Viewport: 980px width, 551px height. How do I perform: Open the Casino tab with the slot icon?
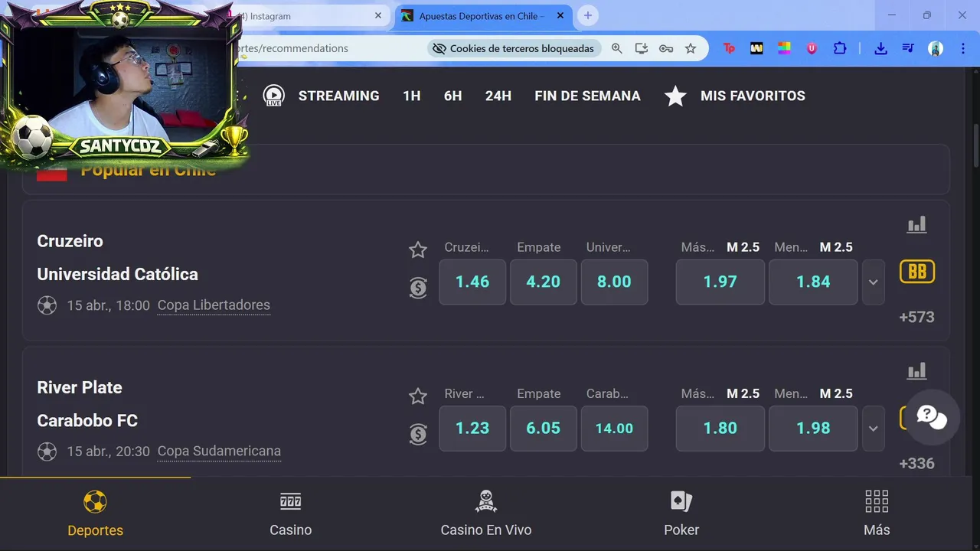point(290,514)
